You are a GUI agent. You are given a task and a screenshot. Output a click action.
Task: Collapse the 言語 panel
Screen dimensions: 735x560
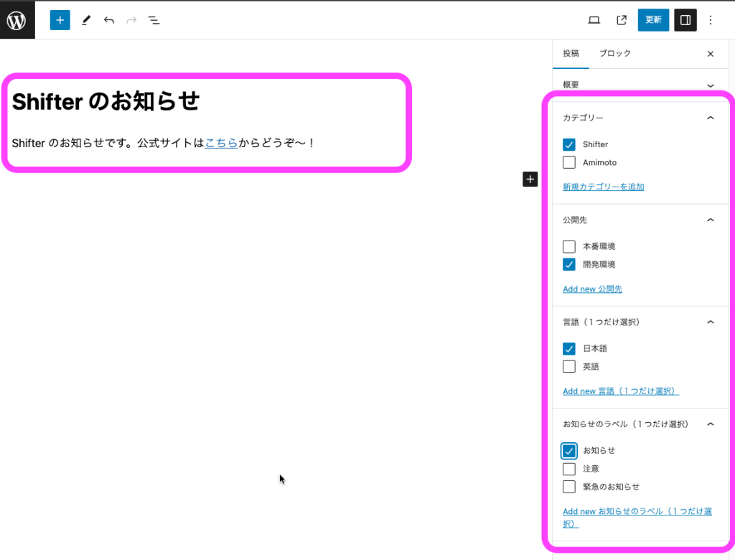click(x=711, y=322)
